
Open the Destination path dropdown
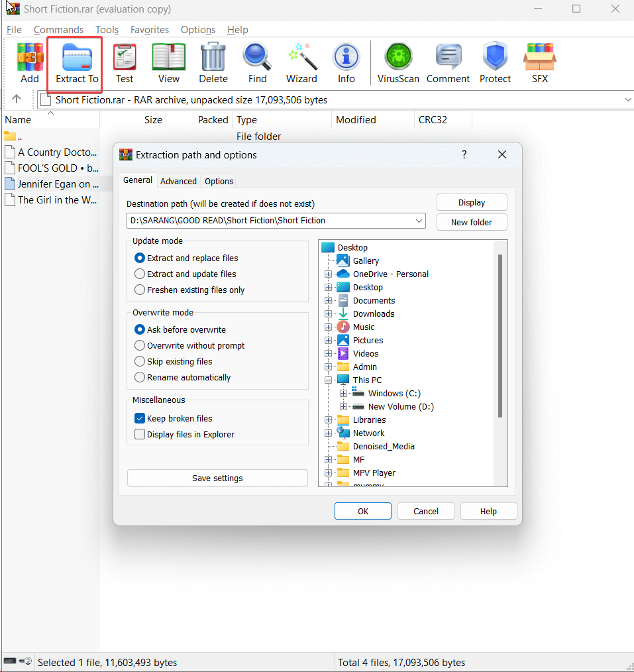(418, 221)
